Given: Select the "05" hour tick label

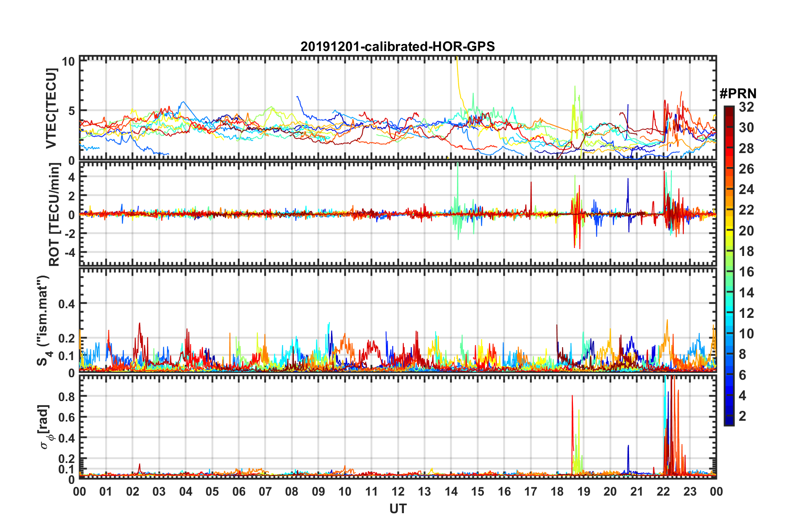Looking at the screenshot, I should pos(212,491).
